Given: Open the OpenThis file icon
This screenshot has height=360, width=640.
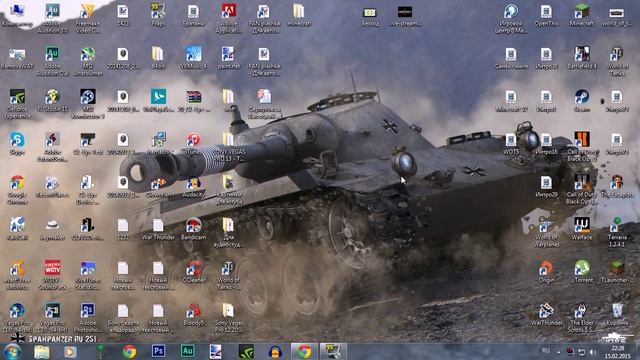Looking at the screenshot, I should tap(546, 16).
